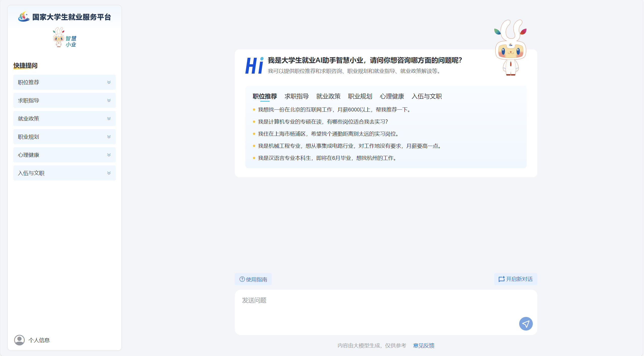This screenshot has height=356, width=644.
Task: Switch to 心理健康 tab in welcome card
Action: point(392,96)
